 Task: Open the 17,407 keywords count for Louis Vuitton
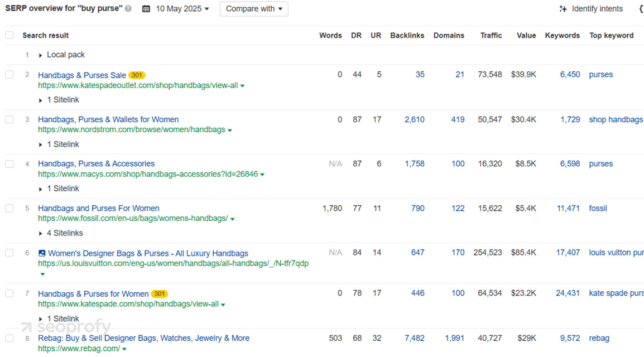click(x=568, y=253)
